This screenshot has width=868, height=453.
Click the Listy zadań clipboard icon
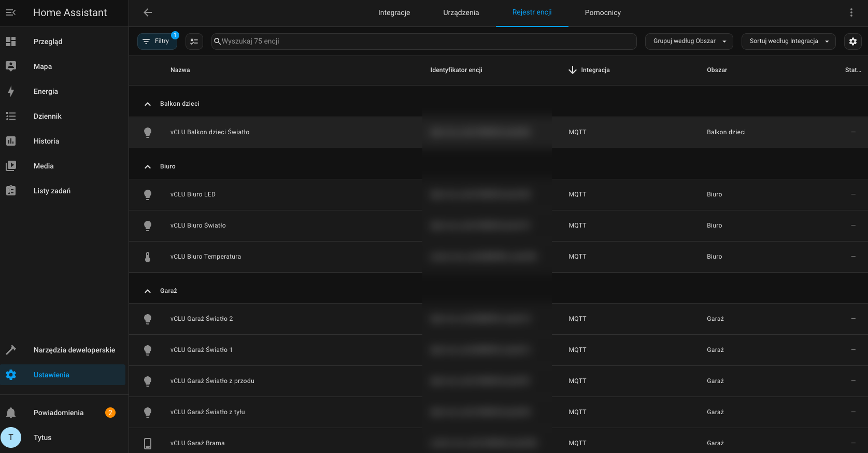click(11, 191)
